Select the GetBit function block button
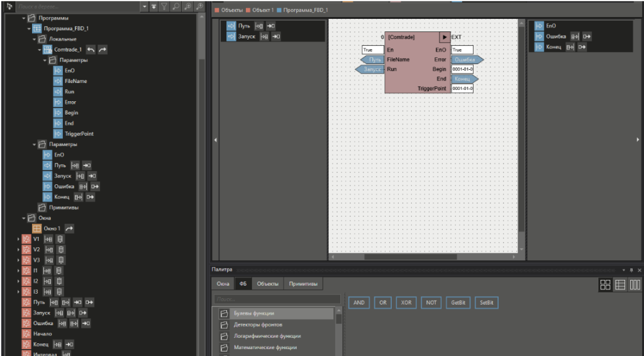This screenshot has width=644, height=356. click(458, 303)
